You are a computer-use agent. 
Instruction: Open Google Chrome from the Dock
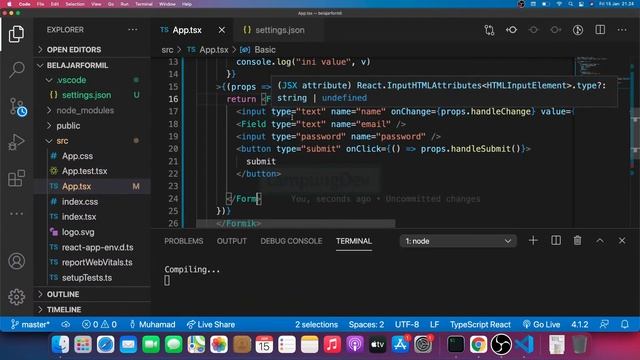click(478, 344)
